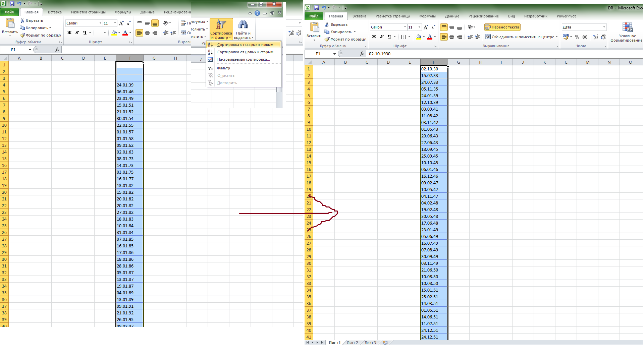Open PowerPivot tab in right window

[x=566, y=16]
